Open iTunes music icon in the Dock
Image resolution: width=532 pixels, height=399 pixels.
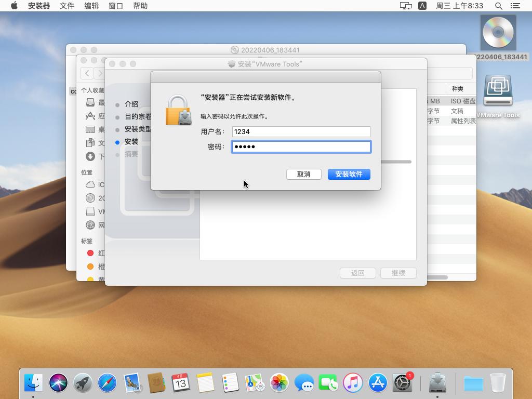[x=353, y=383]
